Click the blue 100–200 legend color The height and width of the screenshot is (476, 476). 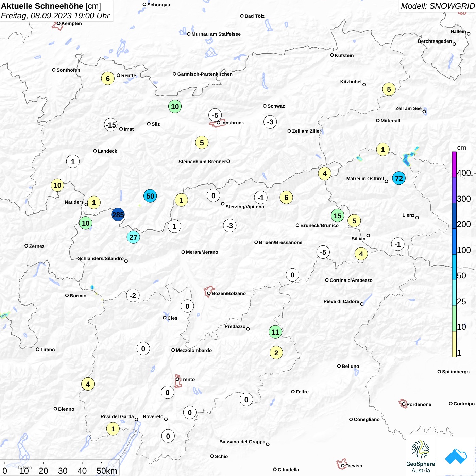tap(454, 241)
